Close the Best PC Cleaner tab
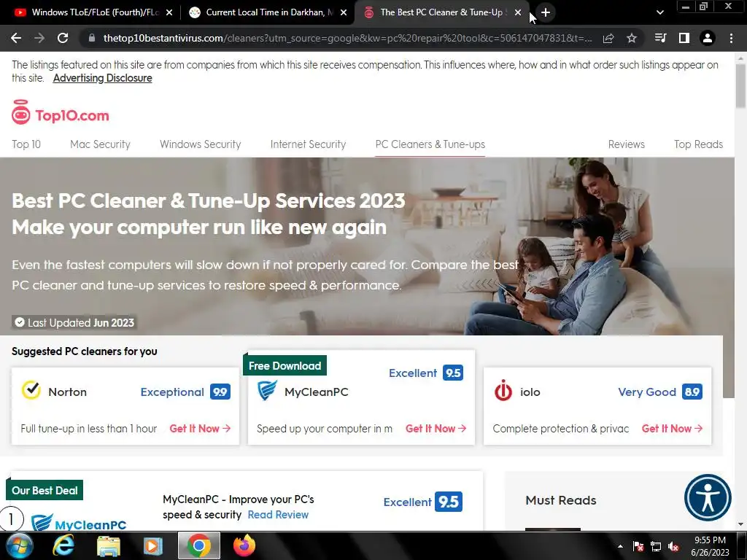Image resolution: width=747 pixels, height=560 pixels. 518,12
